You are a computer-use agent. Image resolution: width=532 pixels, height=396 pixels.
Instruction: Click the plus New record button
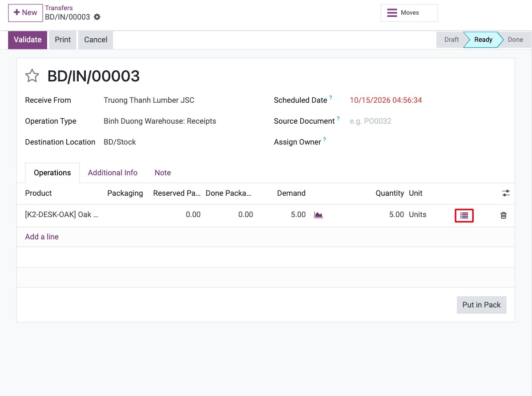(x=25, y=13)
